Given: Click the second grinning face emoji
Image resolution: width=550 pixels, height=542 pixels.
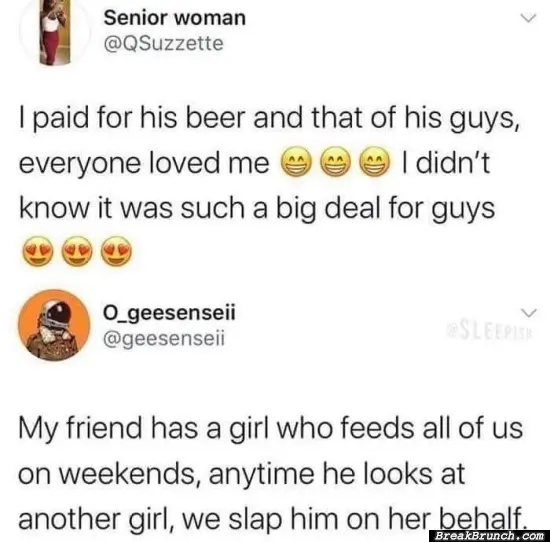Looking at the screenshot, I should coord(336,162).
